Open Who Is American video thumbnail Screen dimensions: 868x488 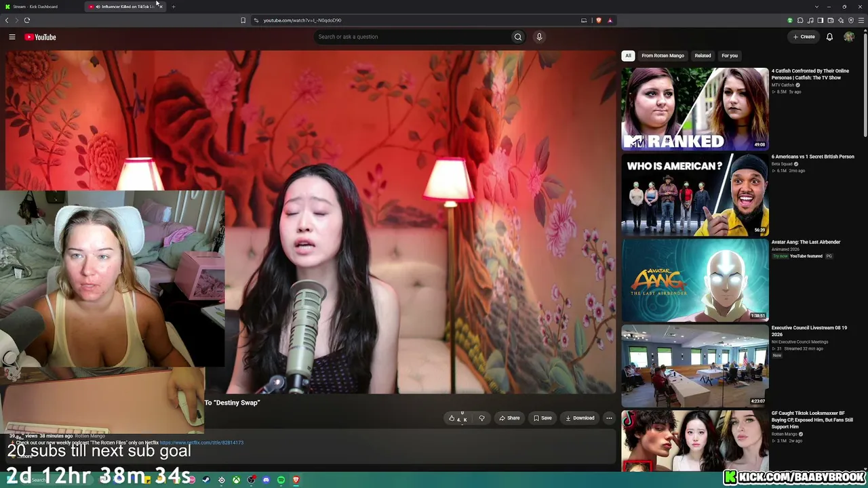[x=695, y=195]
